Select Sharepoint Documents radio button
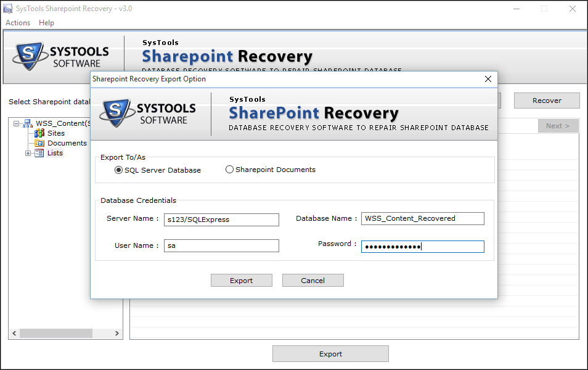This screenshot has width=588, height=370. [229, 169]
